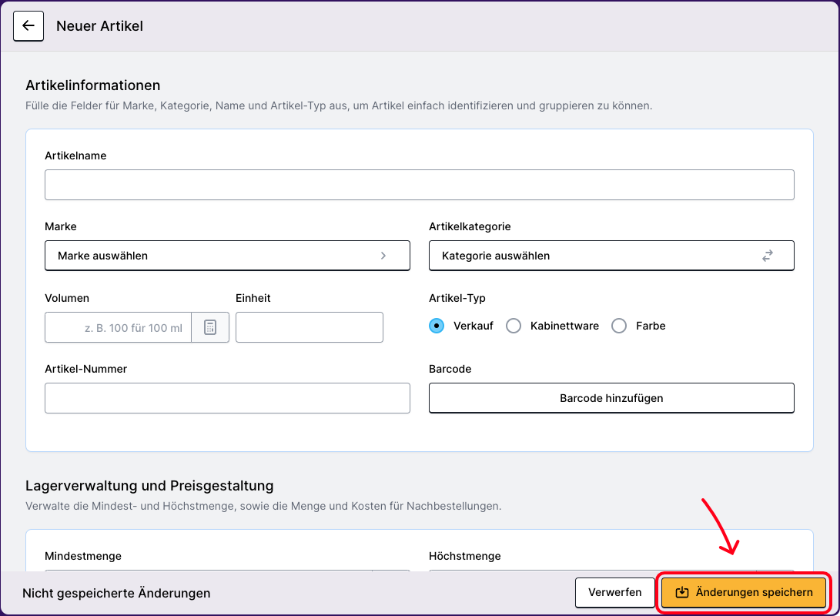Image resolution: width=840 pixels, height=616 pixels.
Task: Click the Mindestmenge label
Action: 83,556
